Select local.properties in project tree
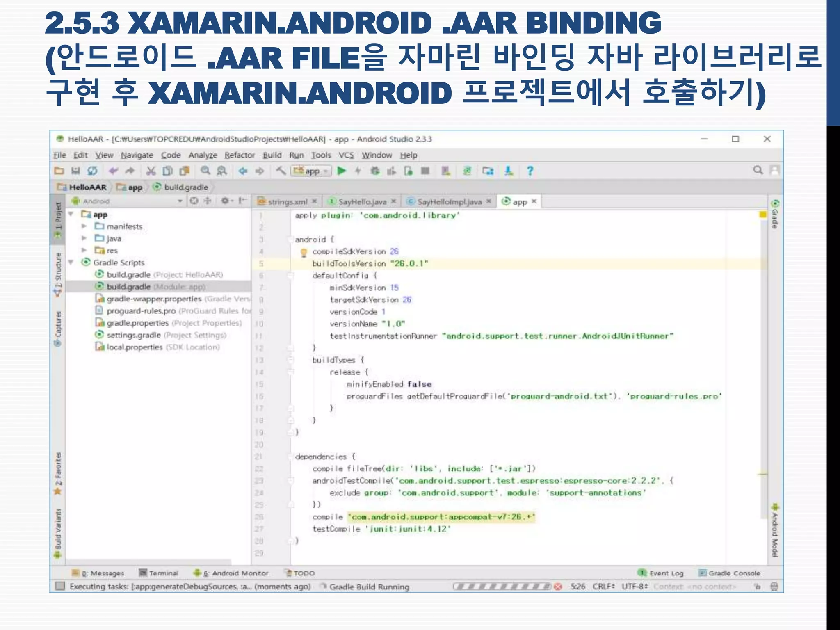Image resolution: width=840 pixels, height=630 pixels. [x=157, y=347]
